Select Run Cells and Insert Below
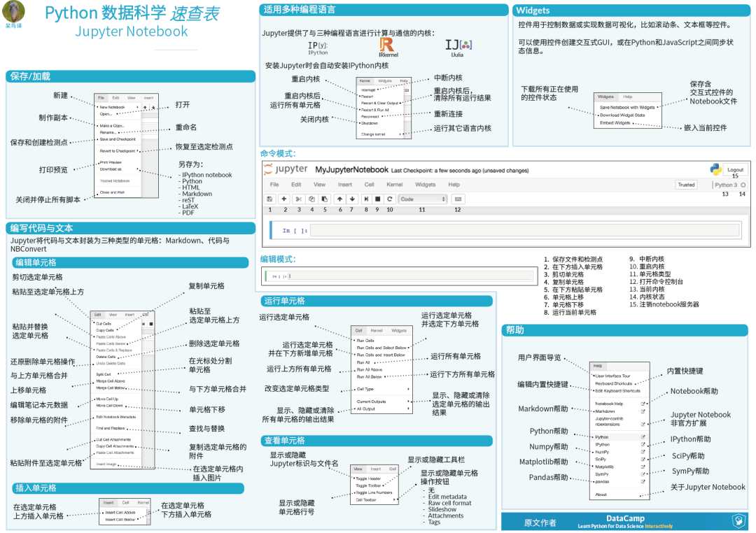This screenshot has height=533, width=756. click(381, 355)
